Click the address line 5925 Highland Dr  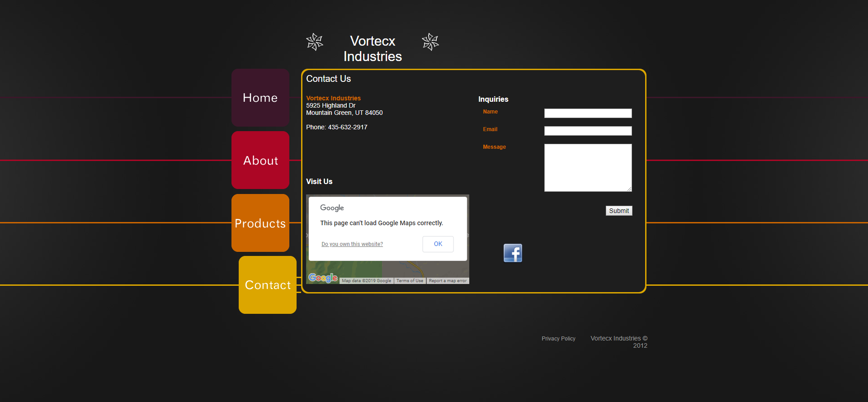tap(331, 105)
